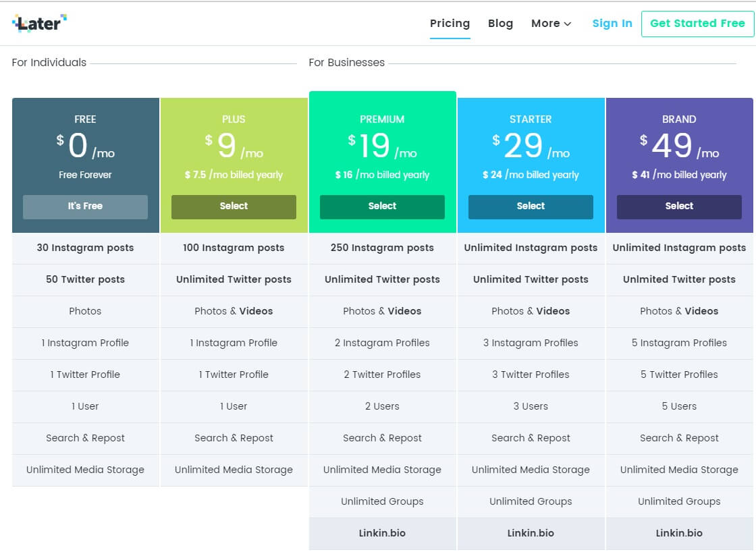The height and width of the screenshot is (552, 756).
Task: Open the Pricing tab
Action: [x=450, y=24]
